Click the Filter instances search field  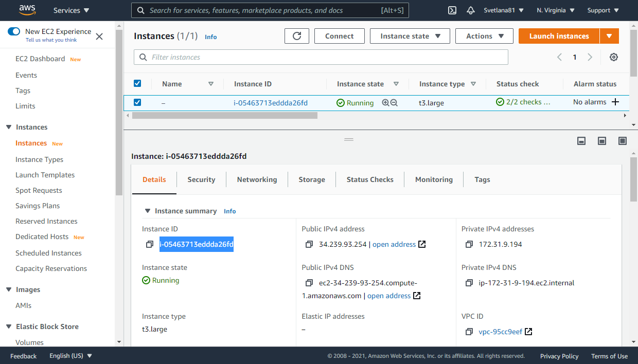tap(321, 57)
